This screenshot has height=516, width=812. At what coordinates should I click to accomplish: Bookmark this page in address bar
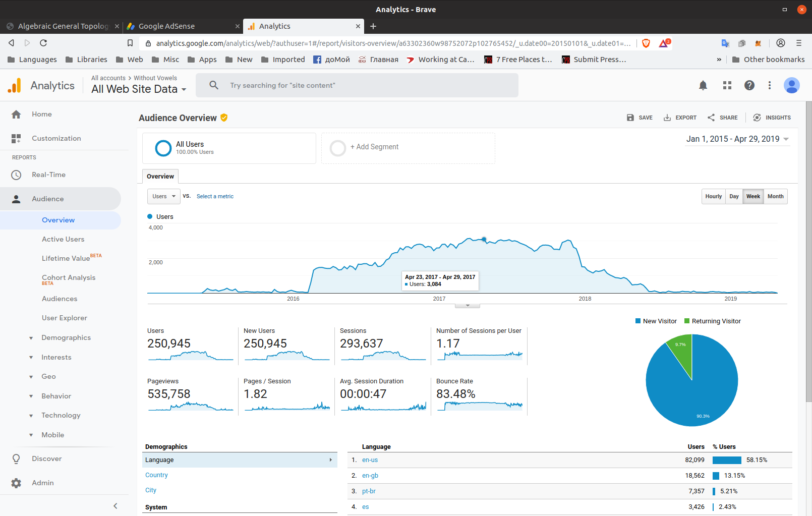point(130,43)
